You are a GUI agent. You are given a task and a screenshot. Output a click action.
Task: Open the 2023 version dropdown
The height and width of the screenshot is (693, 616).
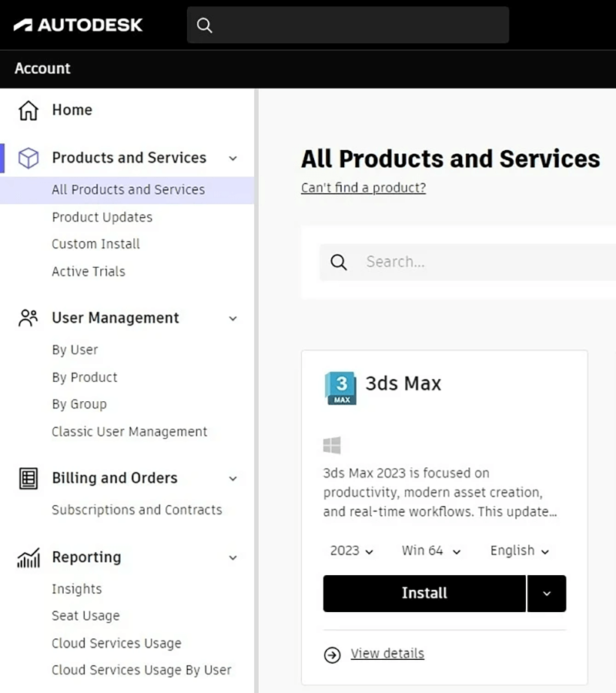(352, 551)
